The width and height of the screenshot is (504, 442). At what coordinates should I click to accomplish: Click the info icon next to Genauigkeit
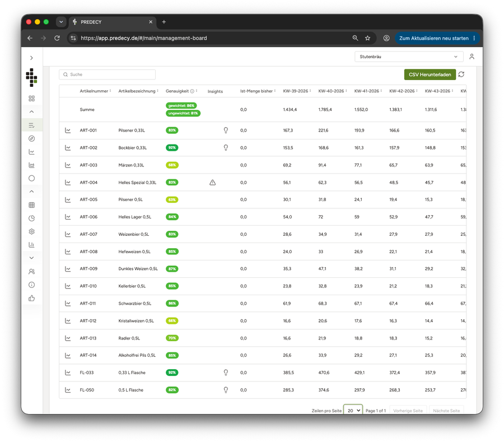tap(192, 91)
